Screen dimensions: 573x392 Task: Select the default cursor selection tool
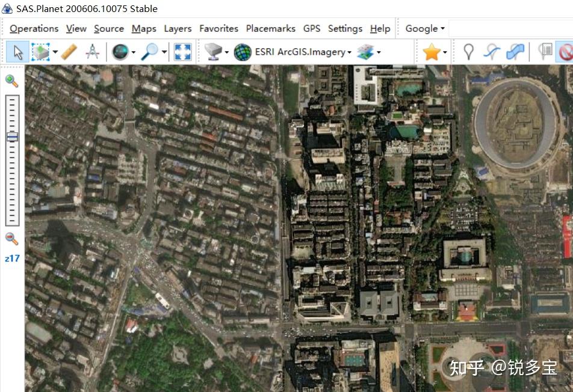tap(17, 52)
